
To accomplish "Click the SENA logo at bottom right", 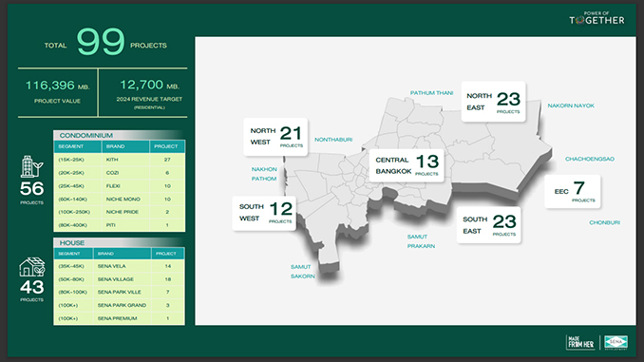I will point(616,342).
